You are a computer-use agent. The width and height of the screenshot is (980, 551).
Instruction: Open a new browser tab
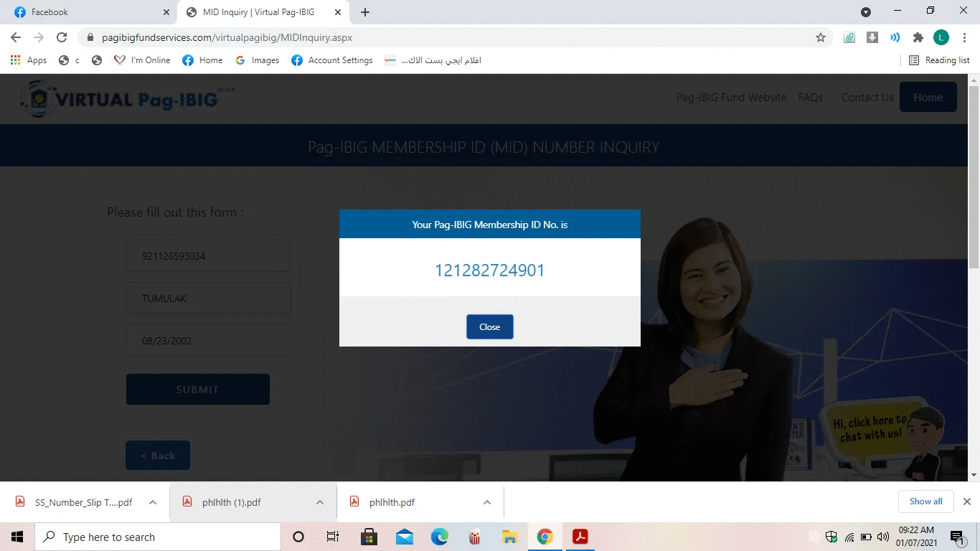pos(365,12)
